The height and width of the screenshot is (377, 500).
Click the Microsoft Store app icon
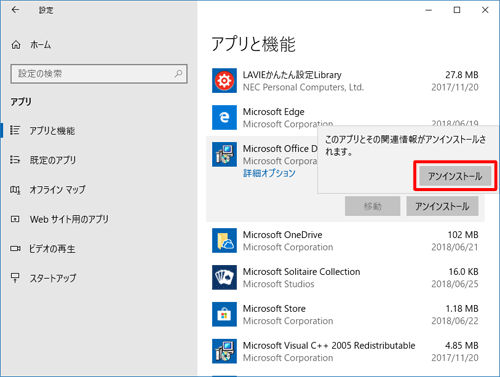pyautogui.click(x=224, y=314)
